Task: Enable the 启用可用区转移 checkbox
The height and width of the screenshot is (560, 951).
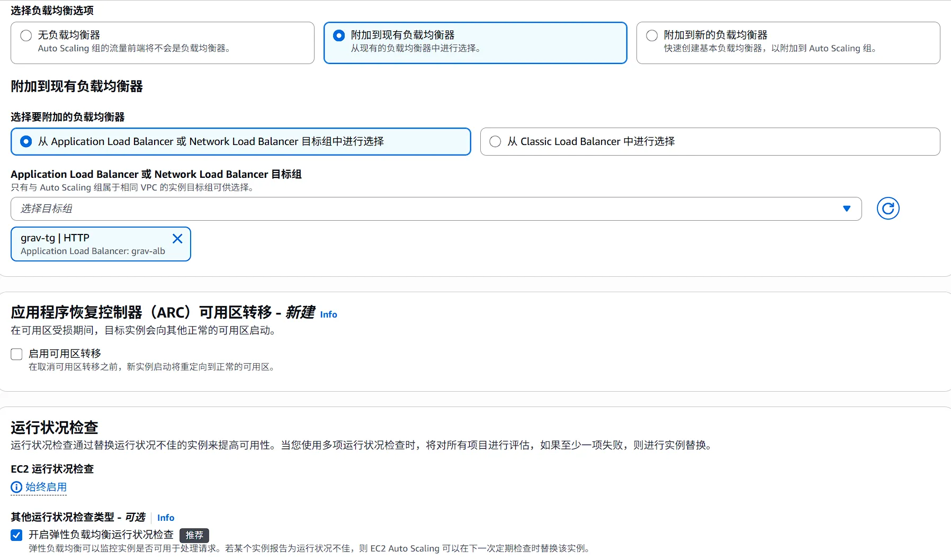Action: pos(17,354)
